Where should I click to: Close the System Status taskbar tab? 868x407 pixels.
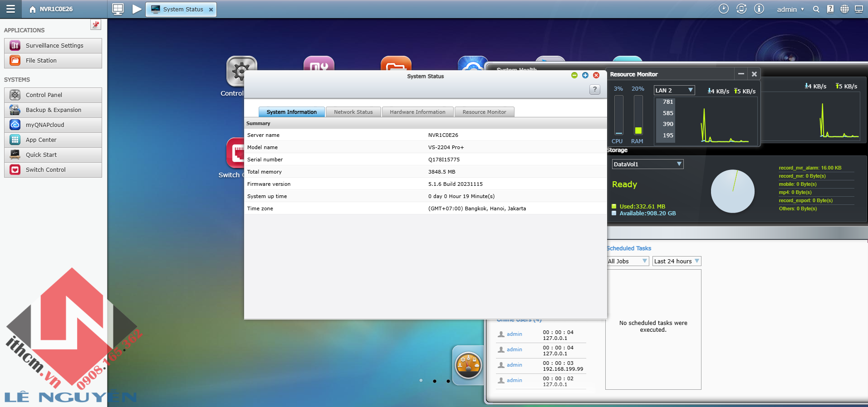tap(211, 10)
